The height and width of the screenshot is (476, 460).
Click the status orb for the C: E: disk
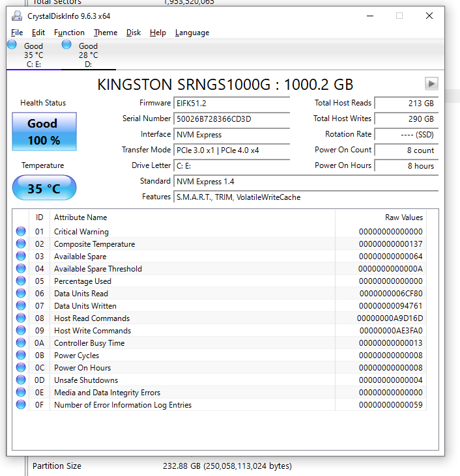click(x=12, y=45)
